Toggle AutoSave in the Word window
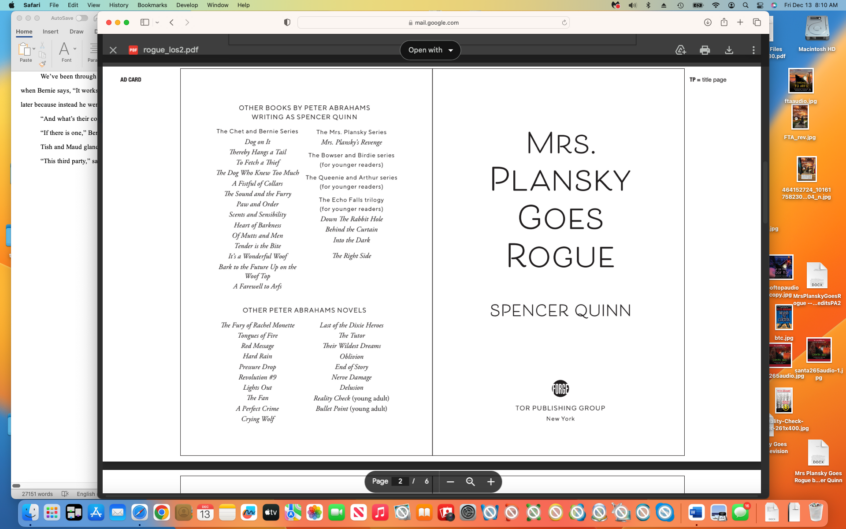846x529 pixels. tap(81, 18)
